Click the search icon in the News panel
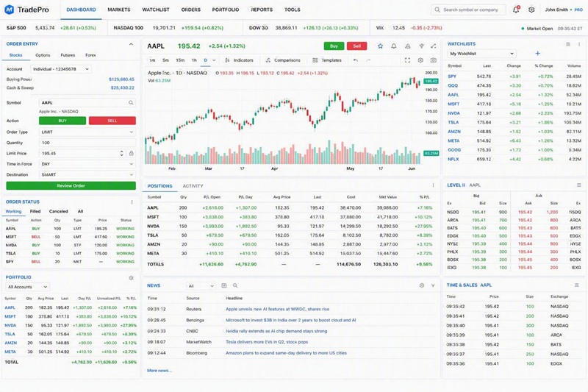The image size is (588, 392). coord(235,286)
